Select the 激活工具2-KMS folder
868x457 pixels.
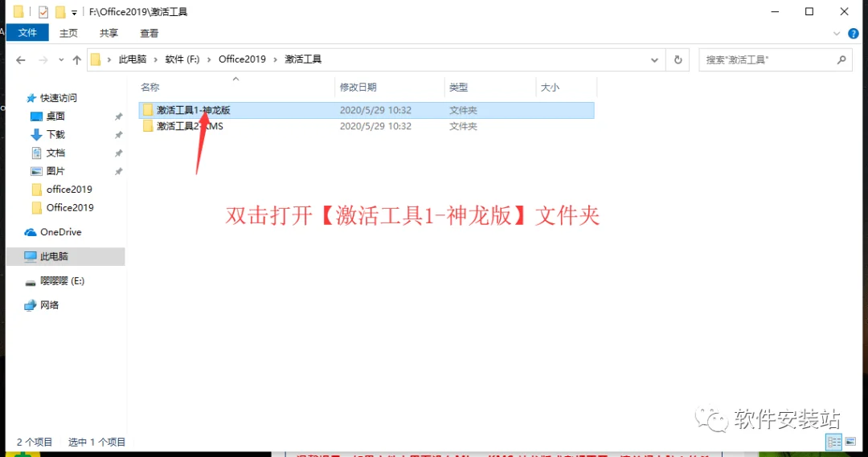point(366,126)
